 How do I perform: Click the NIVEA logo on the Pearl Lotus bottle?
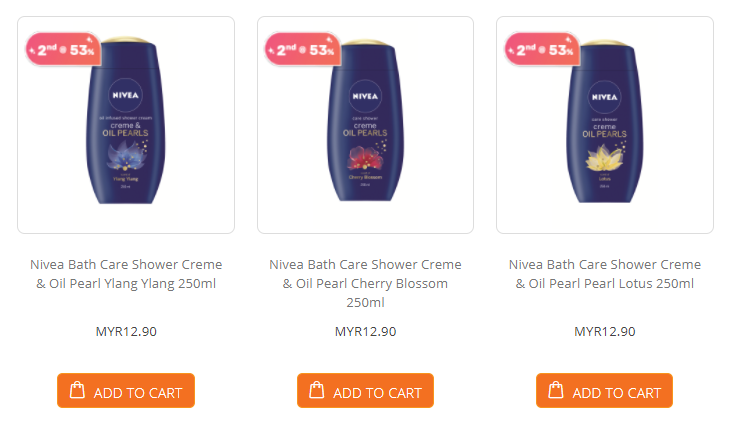[605, 98]
